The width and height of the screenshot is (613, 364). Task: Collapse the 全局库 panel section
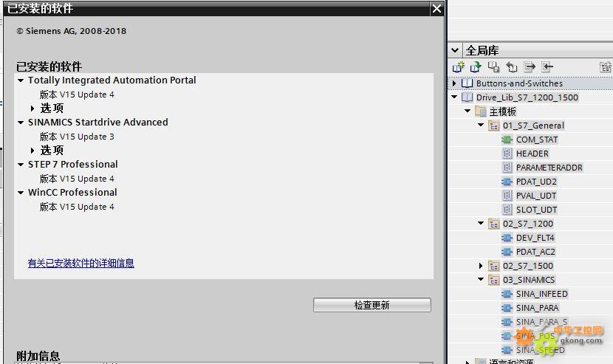click(x=455, y=50)
